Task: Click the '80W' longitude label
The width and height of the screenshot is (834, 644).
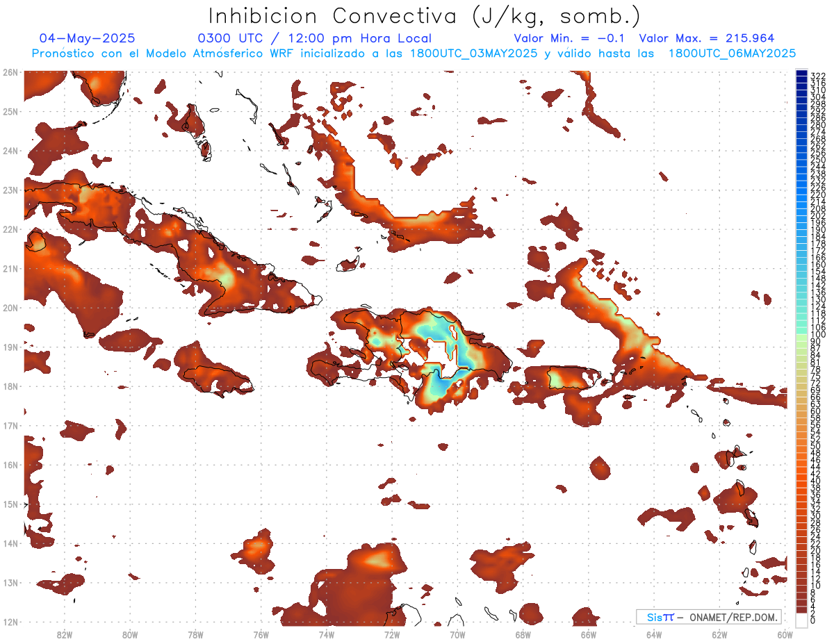Action: pos(130,634)
